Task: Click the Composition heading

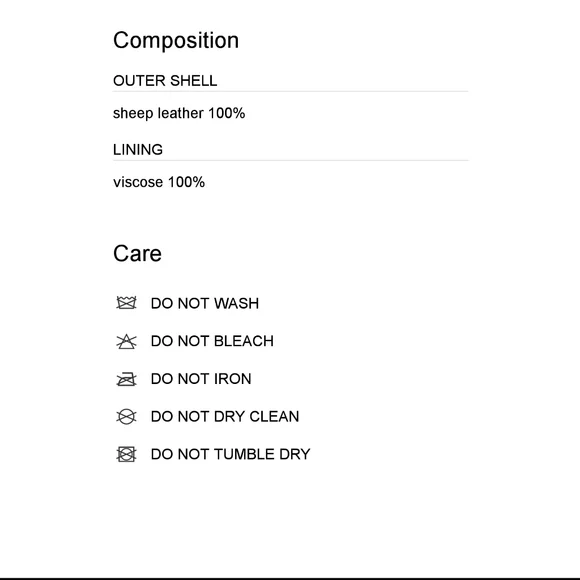Action: (x=176, y=41)
